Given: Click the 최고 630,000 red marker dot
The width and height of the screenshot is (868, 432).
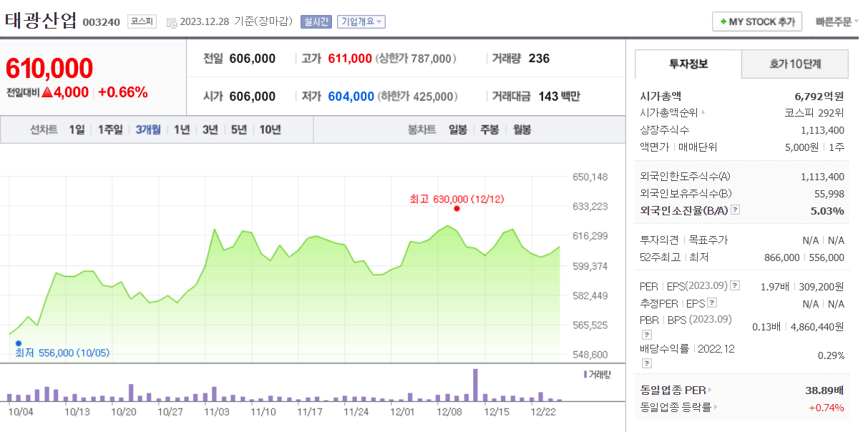Looking at the screenshot, I should 457,209.
